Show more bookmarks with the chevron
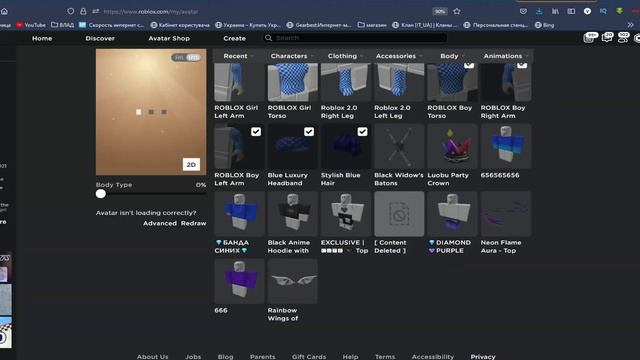The image size is (640, 360). pyautogui.click(x=630, y=25)
